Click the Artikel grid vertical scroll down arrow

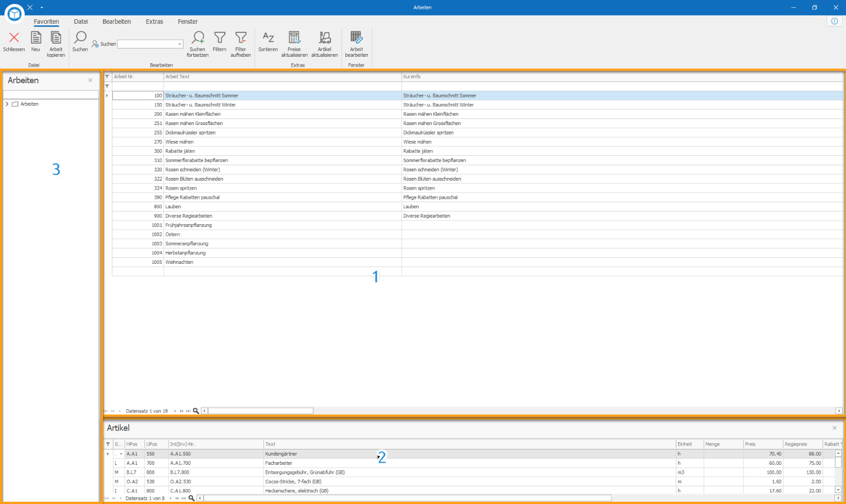click(x=838, y=490)
